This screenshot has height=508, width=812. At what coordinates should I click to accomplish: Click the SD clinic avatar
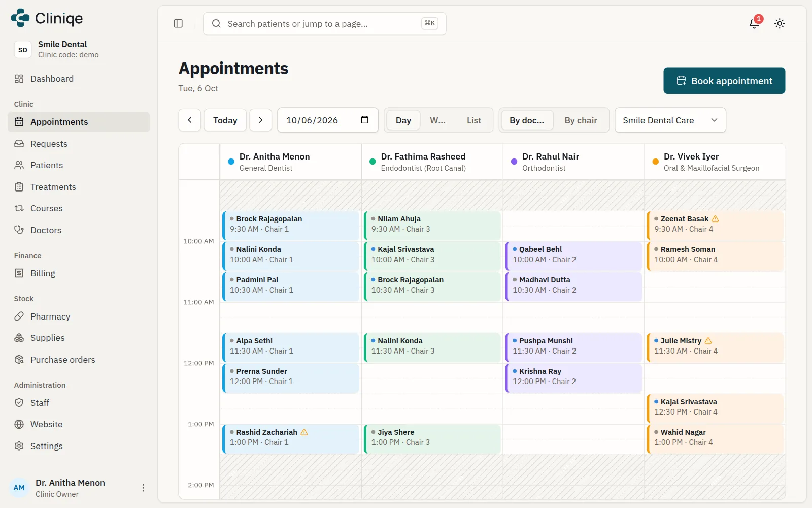pos(23,50)
